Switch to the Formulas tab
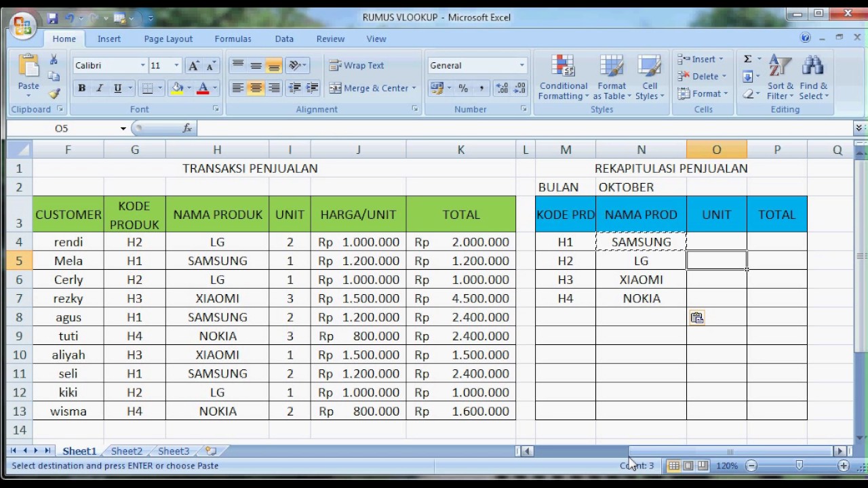This screenshot has width=868, height=488. pos(233,39)
